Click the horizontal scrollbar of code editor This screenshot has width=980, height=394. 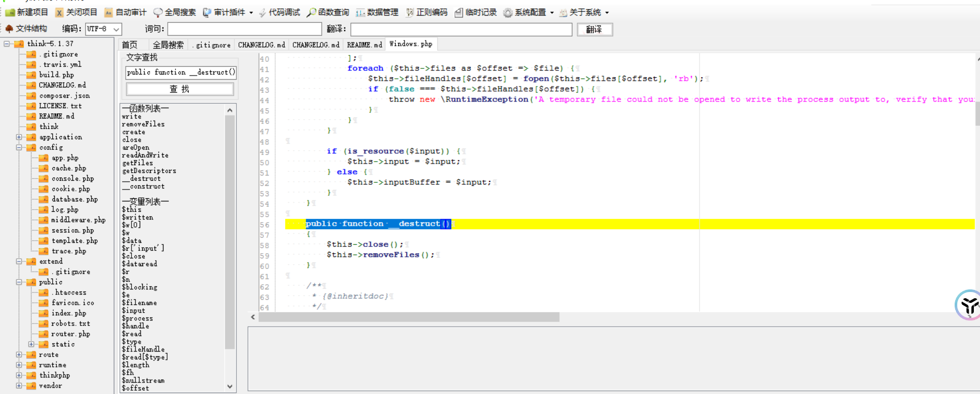(409, 317)
